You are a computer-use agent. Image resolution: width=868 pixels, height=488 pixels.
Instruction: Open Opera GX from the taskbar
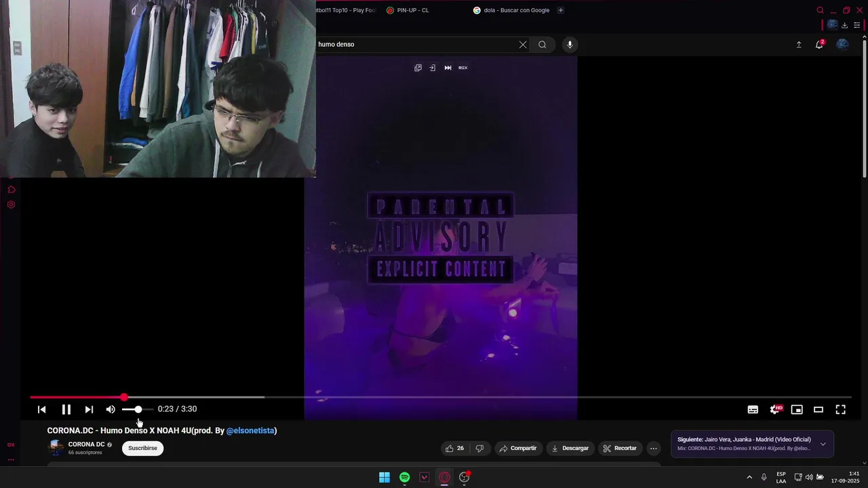point(444,477)
